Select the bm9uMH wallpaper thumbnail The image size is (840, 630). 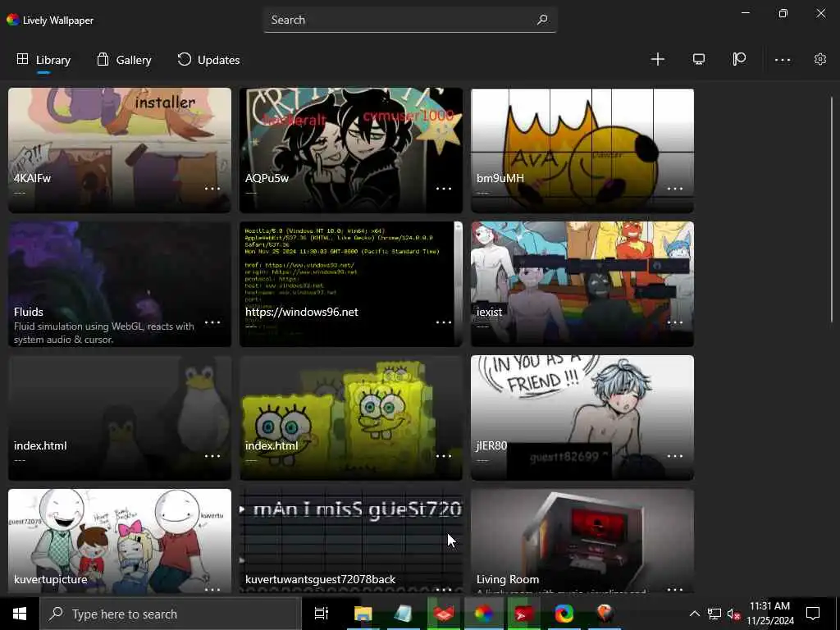[x=582, y=150]
